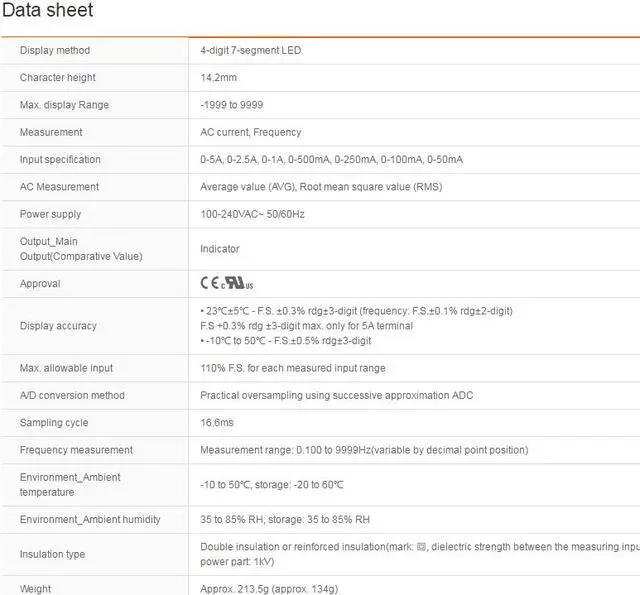This screenshot has height=595, width=640.
Task: Click the Indicator output value
Action: (220, 249)
